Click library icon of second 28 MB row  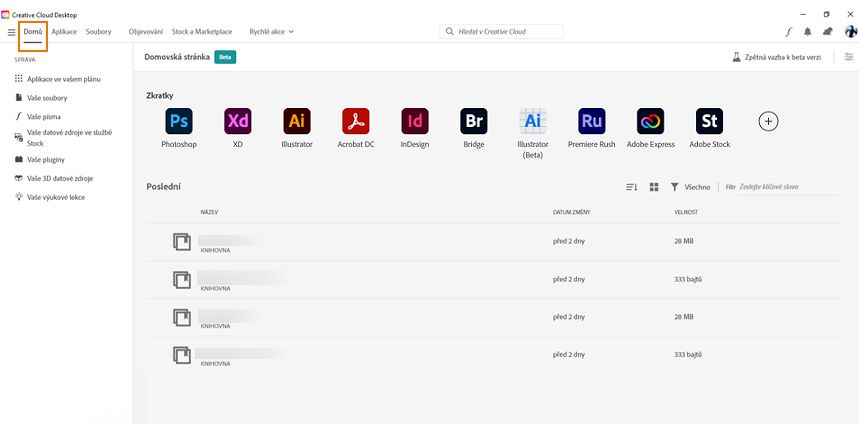182,317
